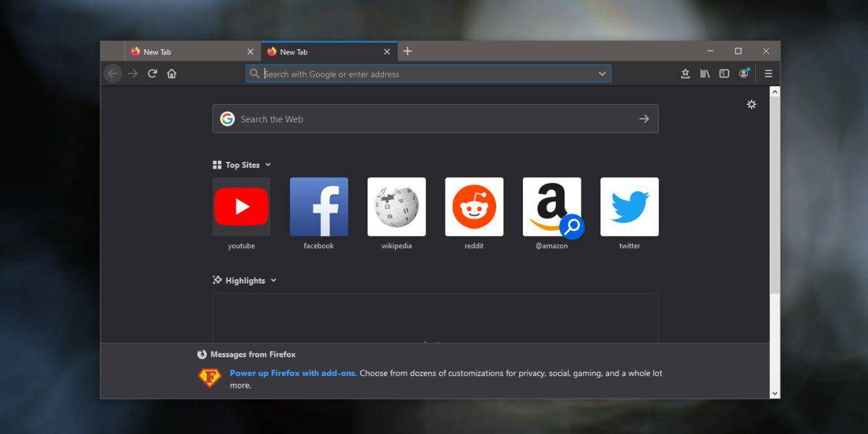Click the address bar magnifier icon

pos(255,74)
